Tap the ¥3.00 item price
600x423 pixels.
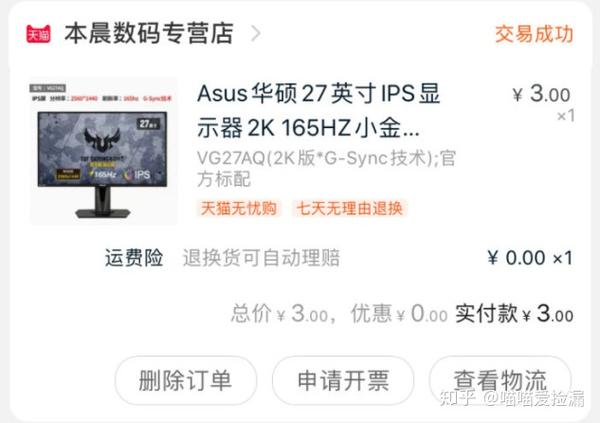(541, 94)
